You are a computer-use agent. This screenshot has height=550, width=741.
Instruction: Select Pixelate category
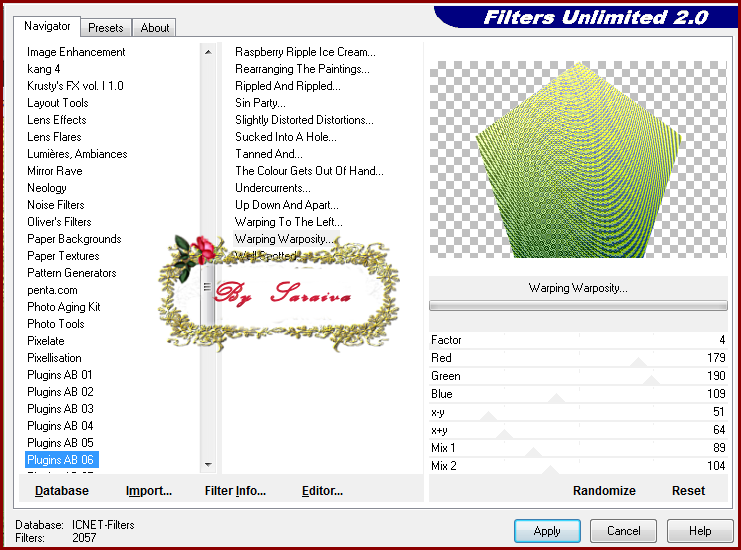click(46, 341)
